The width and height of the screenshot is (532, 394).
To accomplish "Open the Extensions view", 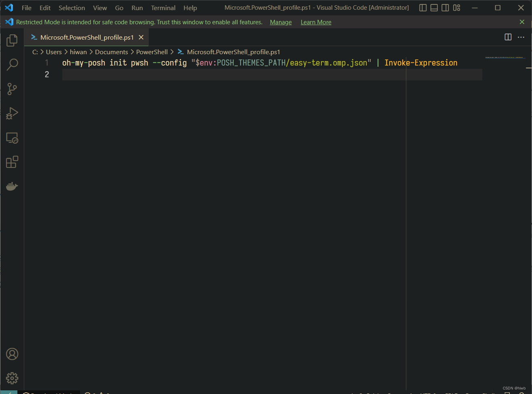I will 12,162.
